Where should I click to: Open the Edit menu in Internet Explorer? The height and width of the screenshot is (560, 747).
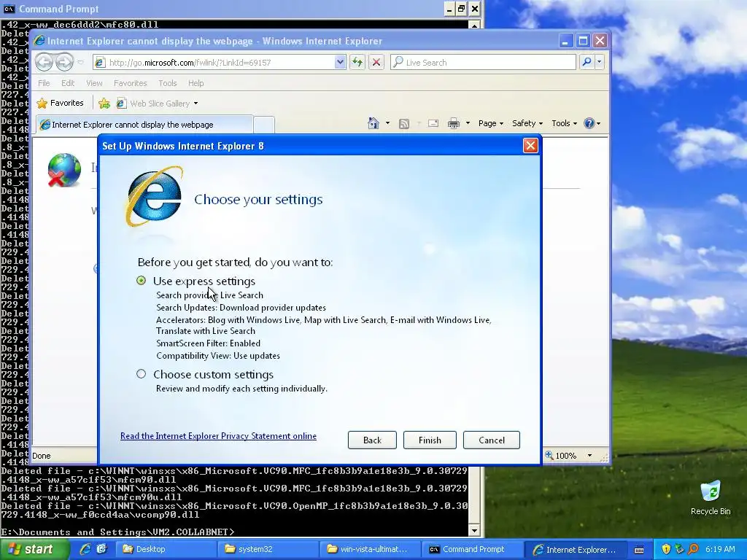point(68,83)
